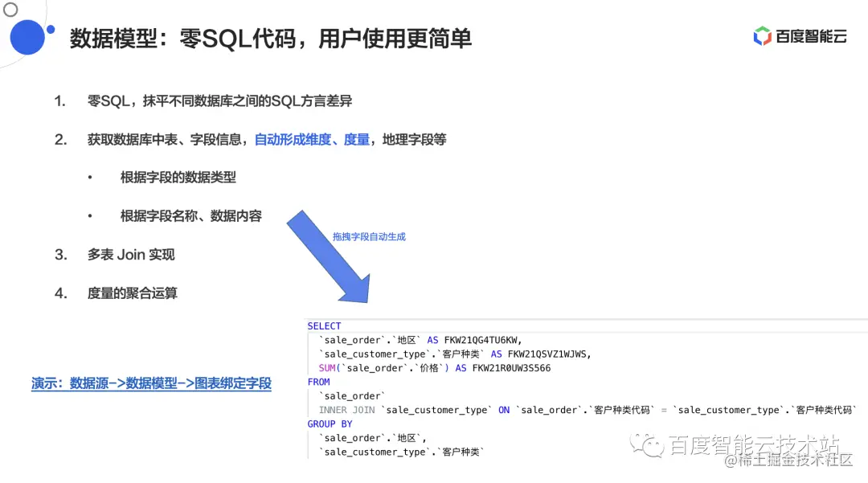Click the item 度量的聚合运算
The height and width of the screenshot is (483, 868).
point(133,293)
